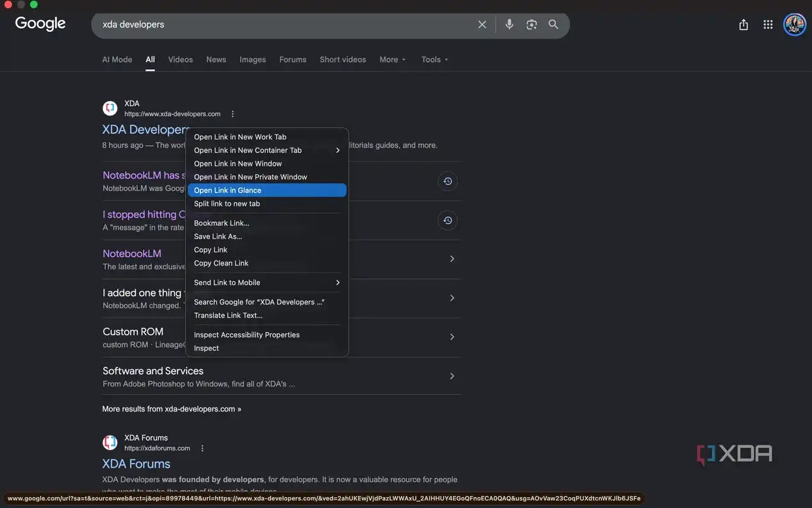Image resolution: width=812 pixels, height=508 pixels.
Task: Choose Open Link in New Private Window
Action: [267, 177]
